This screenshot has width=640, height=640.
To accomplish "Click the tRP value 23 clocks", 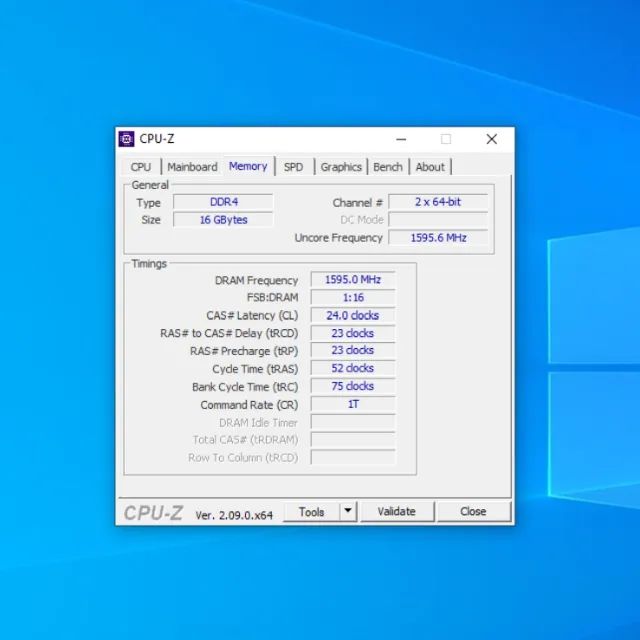I will pyautogui.click(x=353, y=350).
